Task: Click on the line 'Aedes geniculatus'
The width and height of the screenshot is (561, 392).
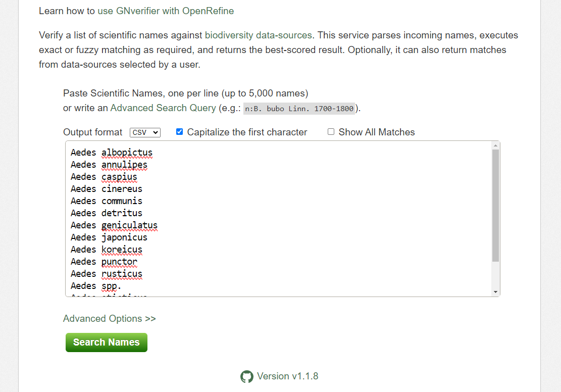Action: point(114,225)
